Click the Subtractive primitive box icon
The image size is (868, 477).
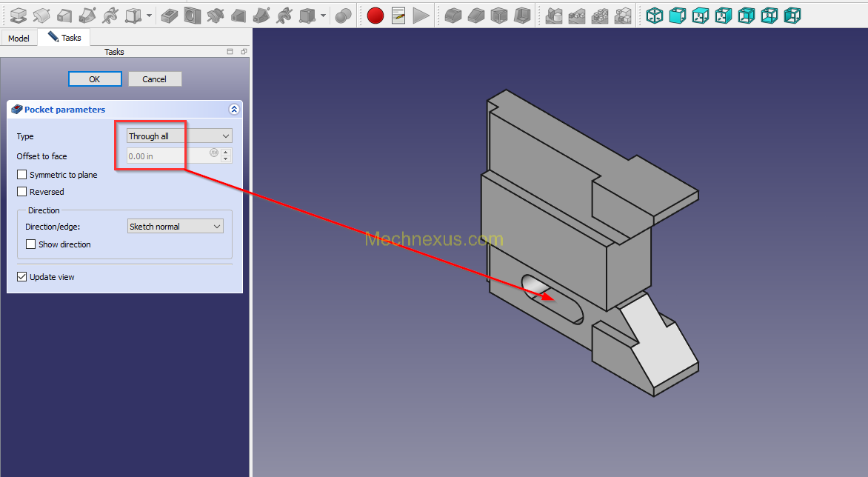pos(307,16)
